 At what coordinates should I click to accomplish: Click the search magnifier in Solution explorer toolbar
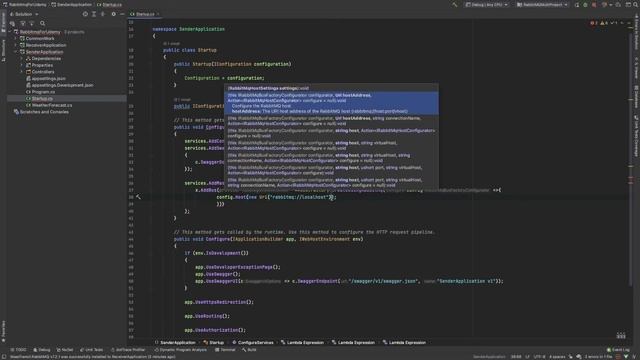click(x=42, y=23)
